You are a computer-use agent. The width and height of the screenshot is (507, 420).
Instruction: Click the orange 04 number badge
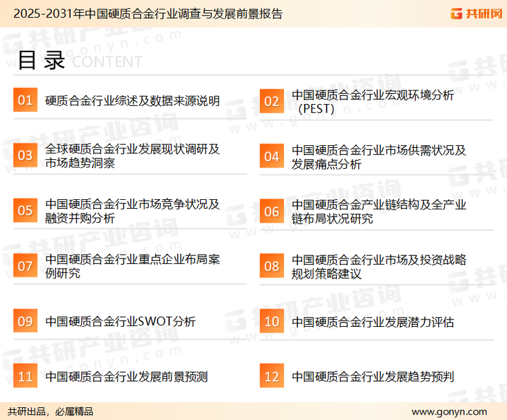point(272,156)
